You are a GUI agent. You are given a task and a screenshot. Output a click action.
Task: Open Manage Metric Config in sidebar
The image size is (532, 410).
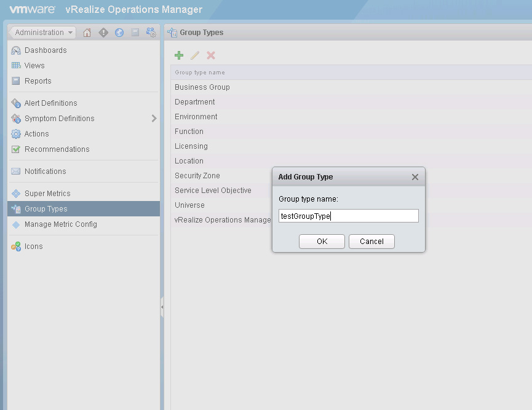click(x=60, y=224)
